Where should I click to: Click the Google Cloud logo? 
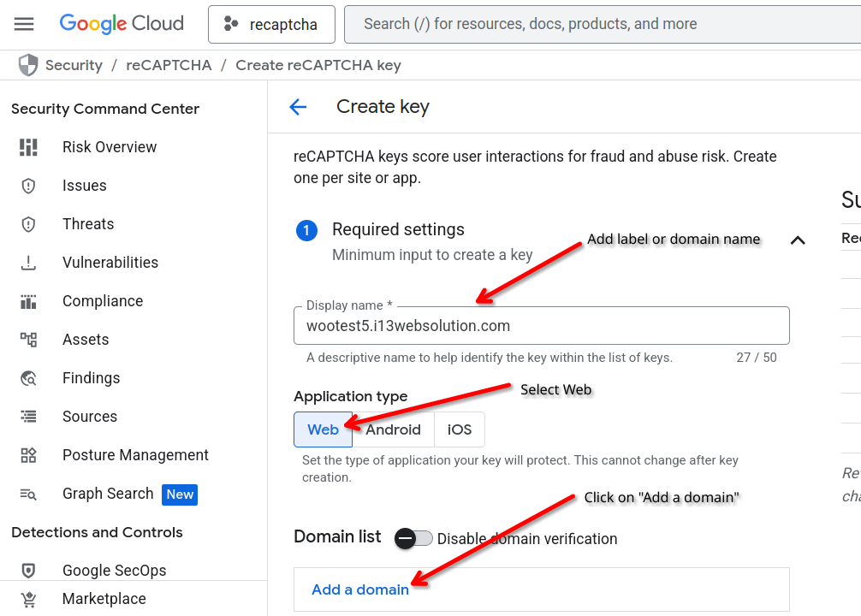tap(122, 24)
